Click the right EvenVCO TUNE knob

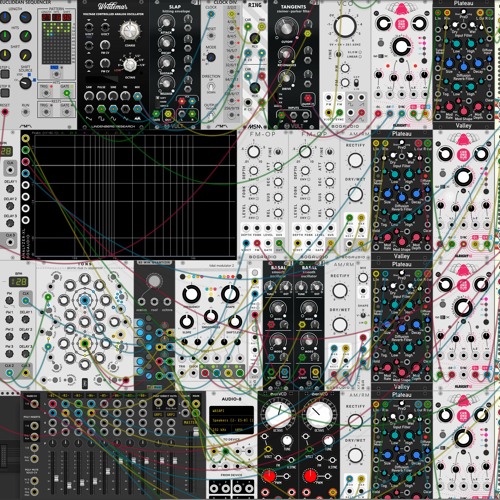[328, 441]
